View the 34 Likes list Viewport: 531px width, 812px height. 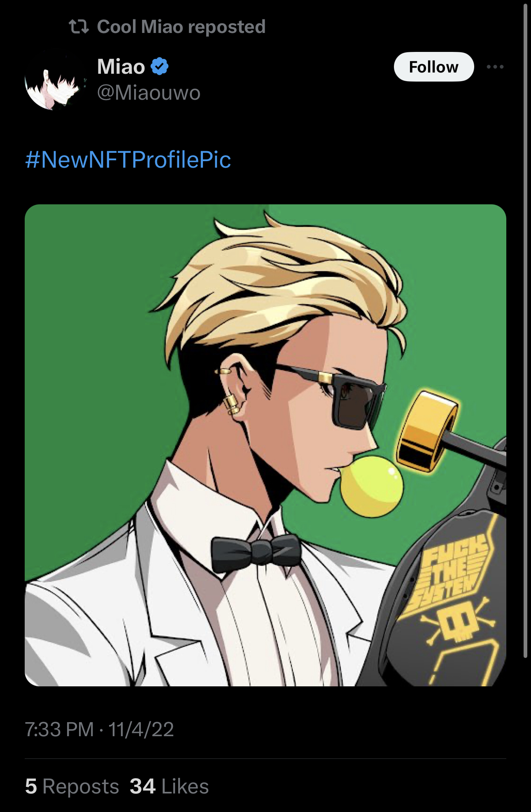pyautogui.click(x=169, y=786)
